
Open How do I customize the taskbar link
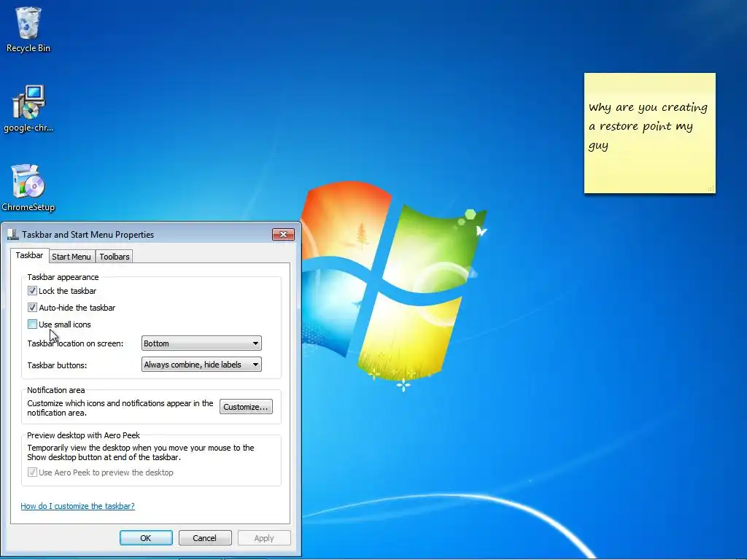(x=77, y=506)
